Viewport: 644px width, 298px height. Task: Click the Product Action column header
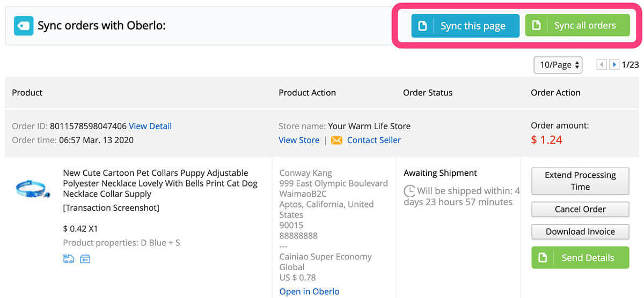coord(308,93)
